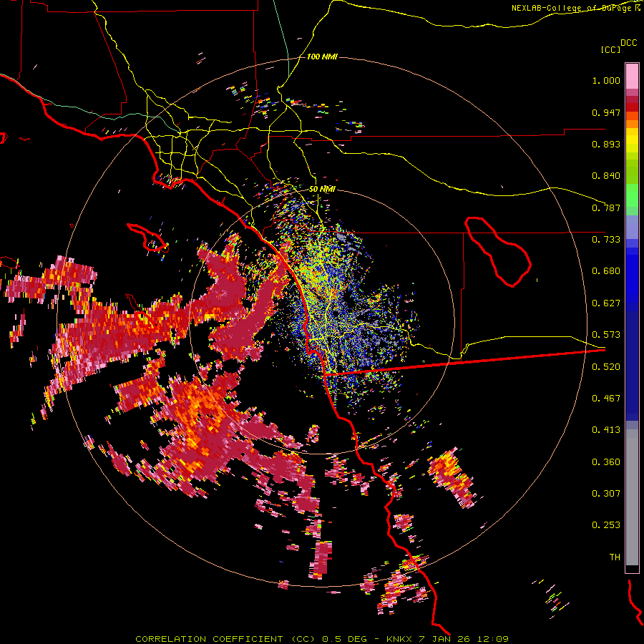Click the 0.840 value on the CC scale
The width and height of the screenshot is (644, 644).
606,176
